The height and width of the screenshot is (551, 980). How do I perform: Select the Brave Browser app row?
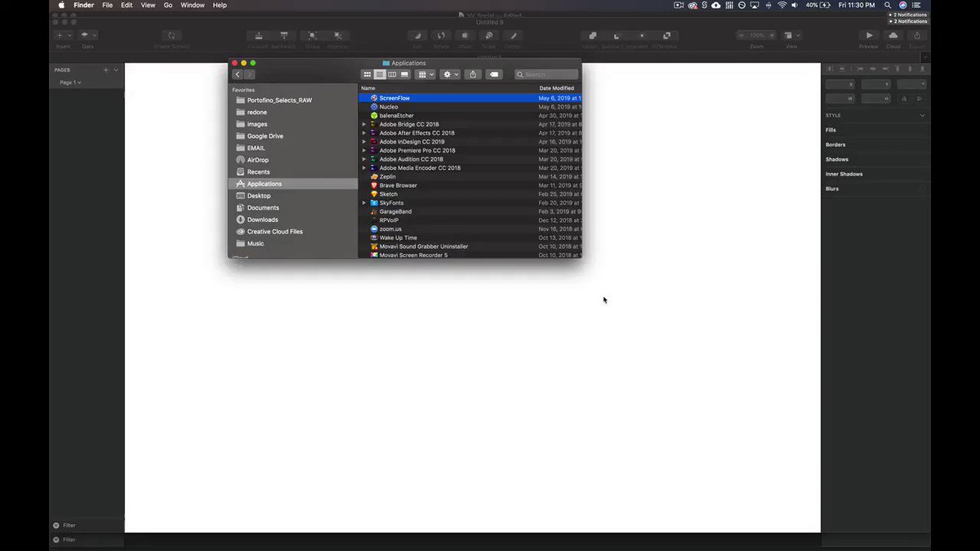[x=470, y=185]
